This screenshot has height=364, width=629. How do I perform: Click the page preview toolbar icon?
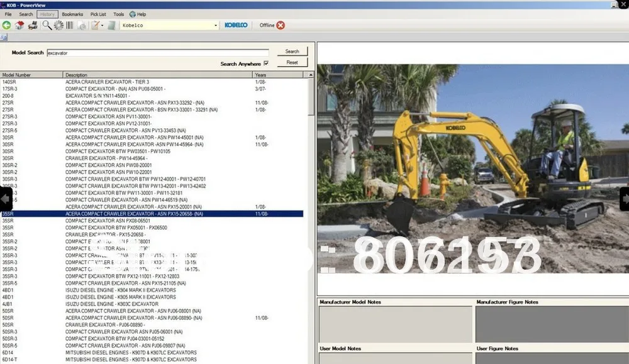point(82,25)
